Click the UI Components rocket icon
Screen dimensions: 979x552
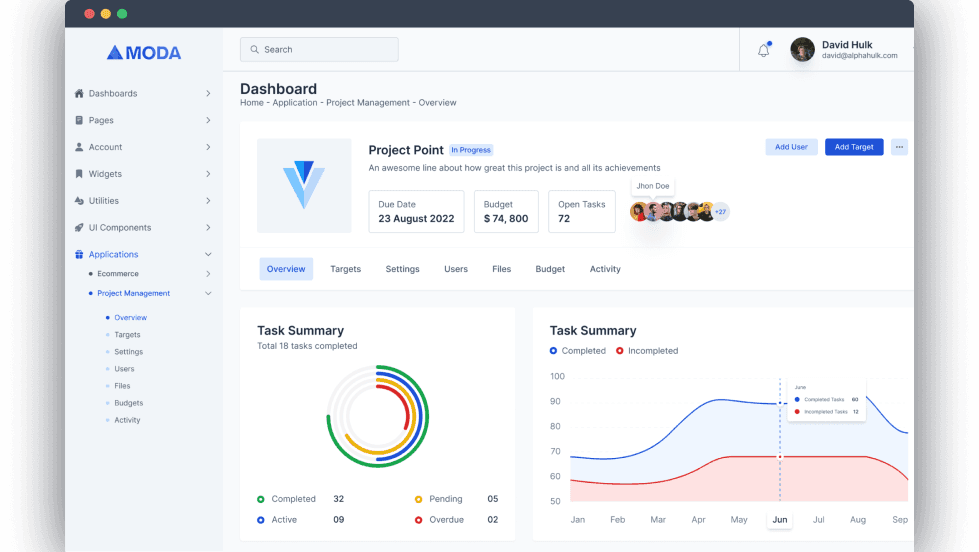pyautogui.click(x=79, y=227)
